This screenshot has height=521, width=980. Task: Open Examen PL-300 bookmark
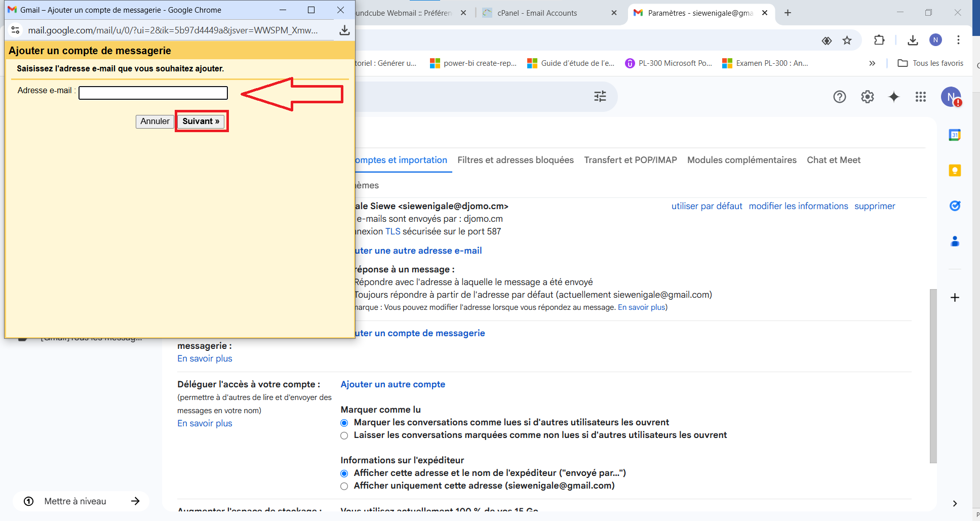[x=765, y=63]
